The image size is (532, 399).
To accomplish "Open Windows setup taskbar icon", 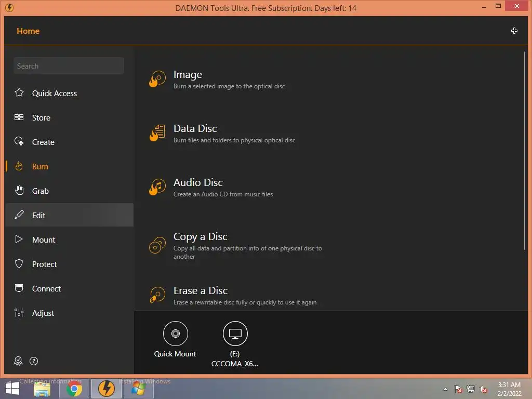I will point(138,389).
